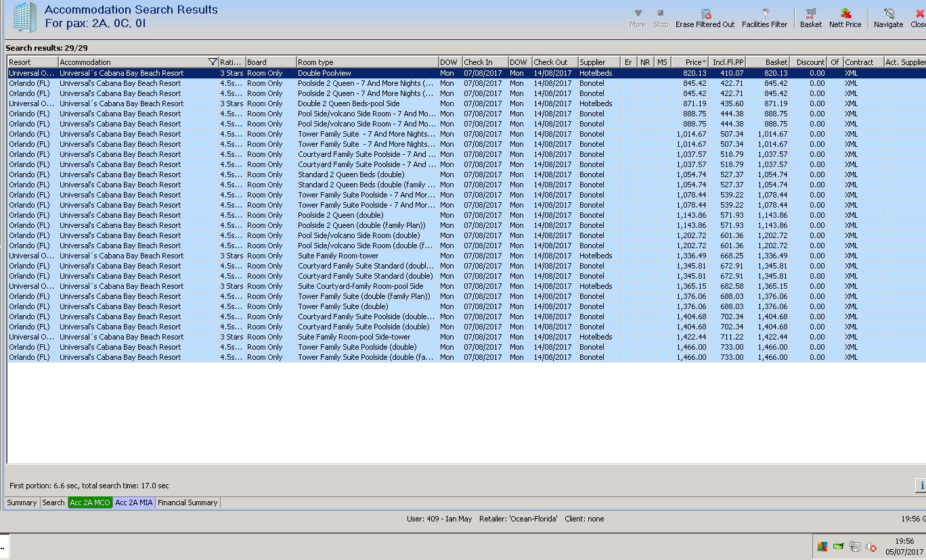Click the 'Client: none' status text
Screen dimensions: 926x560
tap(584, 519)
